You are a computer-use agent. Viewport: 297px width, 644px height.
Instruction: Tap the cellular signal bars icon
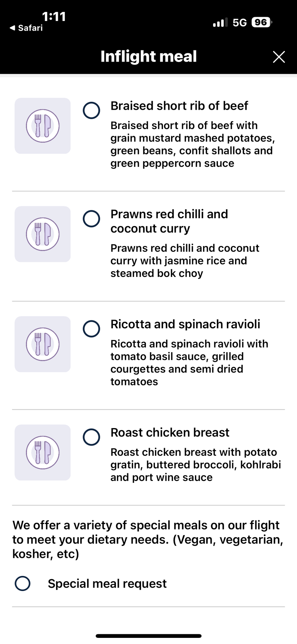tap(220, 23)
